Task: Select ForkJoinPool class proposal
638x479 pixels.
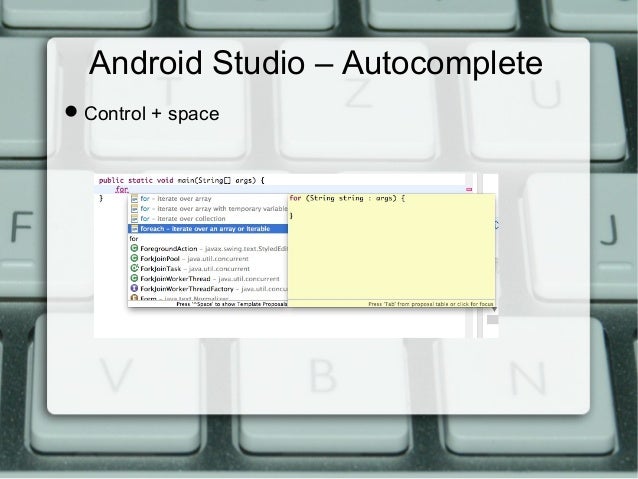Action: 208,259
